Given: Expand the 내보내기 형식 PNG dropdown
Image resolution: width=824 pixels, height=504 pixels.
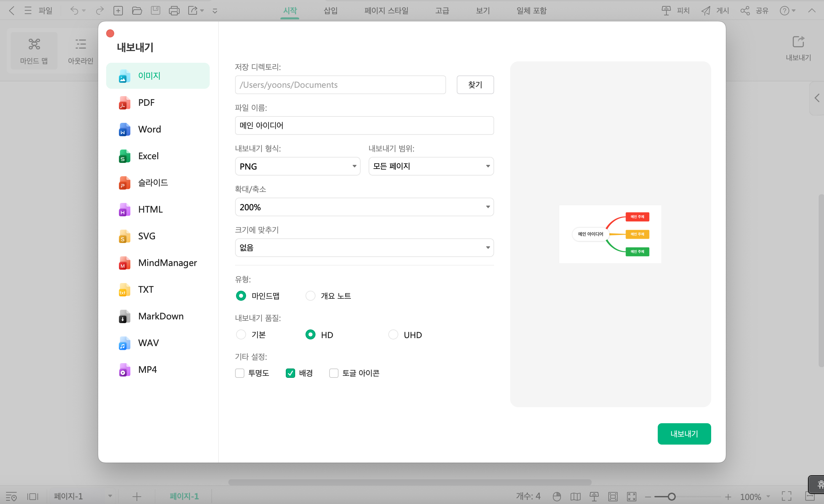Looking at the screenshot, I should point(296,166).
